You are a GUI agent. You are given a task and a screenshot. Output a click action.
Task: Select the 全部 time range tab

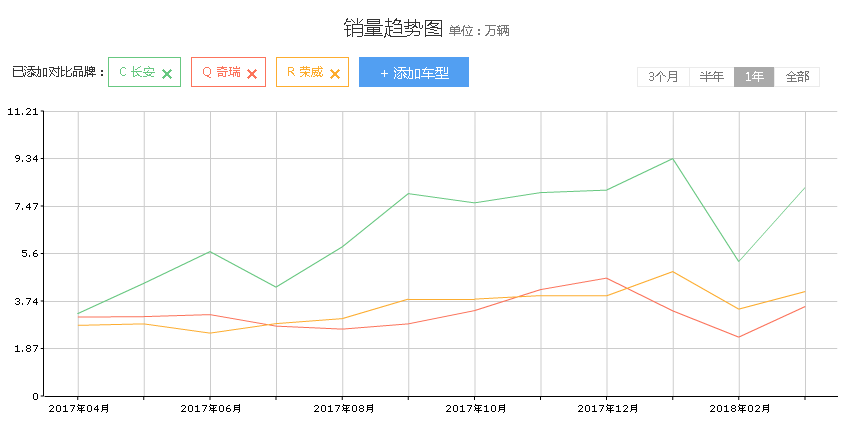[797, 77]
